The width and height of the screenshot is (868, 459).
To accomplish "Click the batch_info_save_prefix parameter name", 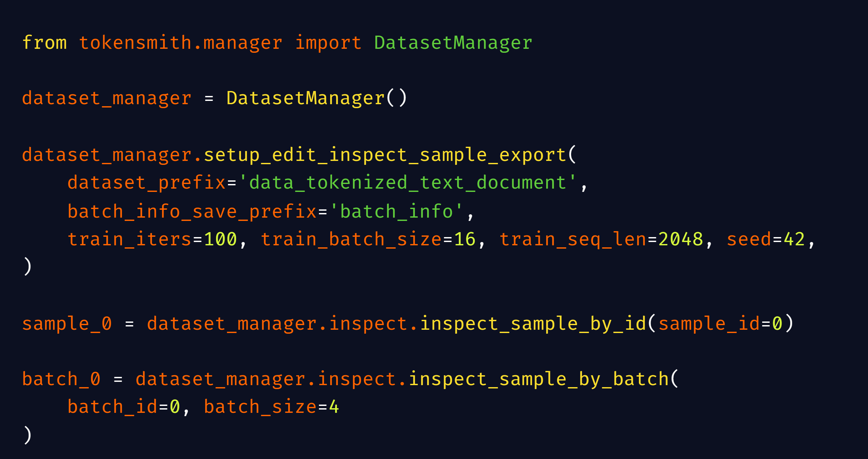I will pos(192,212).
